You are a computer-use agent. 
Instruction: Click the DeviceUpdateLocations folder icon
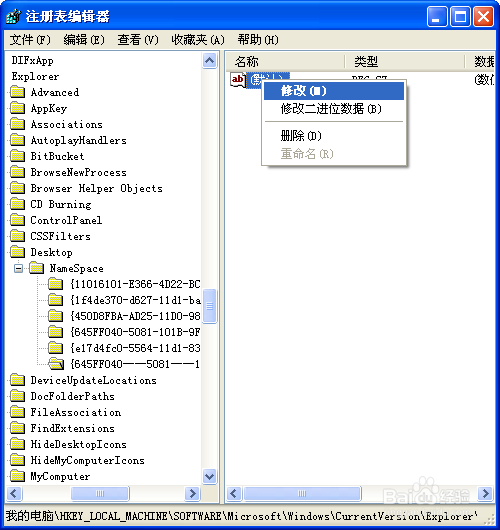(17, 380)
